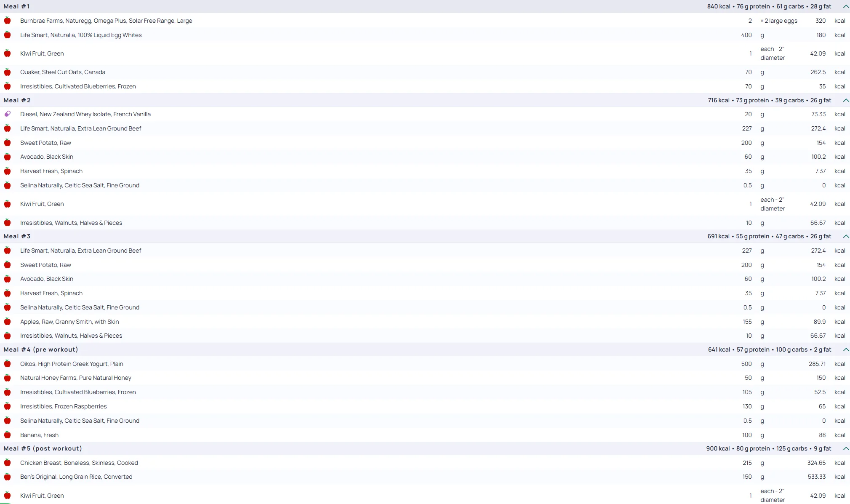Click the Meal #5 900 kcal summary

coord(769,448)
